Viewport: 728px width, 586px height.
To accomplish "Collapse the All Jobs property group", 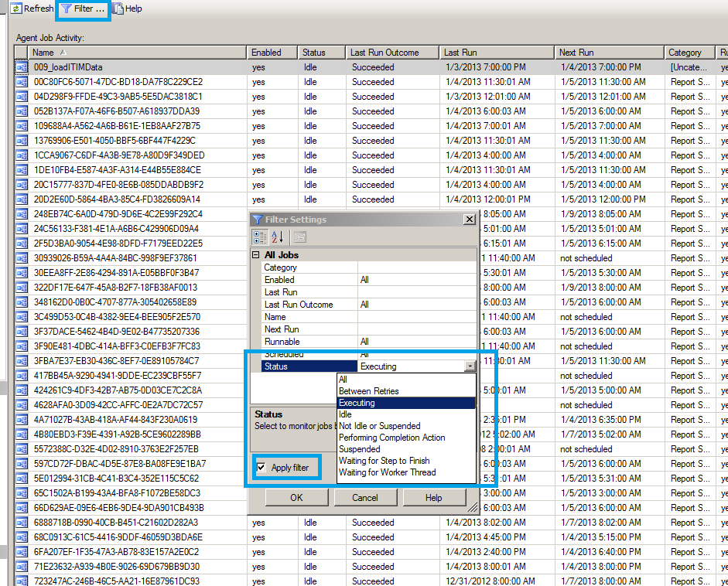I will click(256, 255).
